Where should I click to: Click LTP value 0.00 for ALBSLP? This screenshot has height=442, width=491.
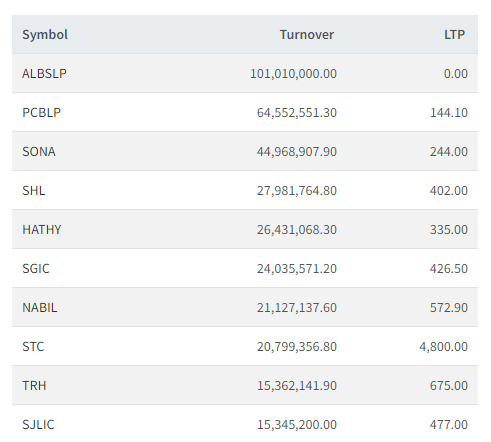pos(456,74)
